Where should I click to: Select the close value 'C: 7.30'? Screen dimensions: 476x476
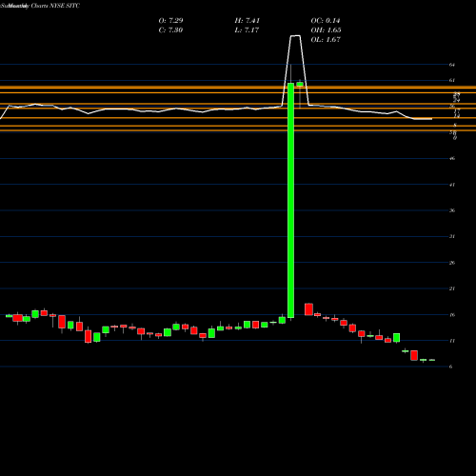pos(170,30)
